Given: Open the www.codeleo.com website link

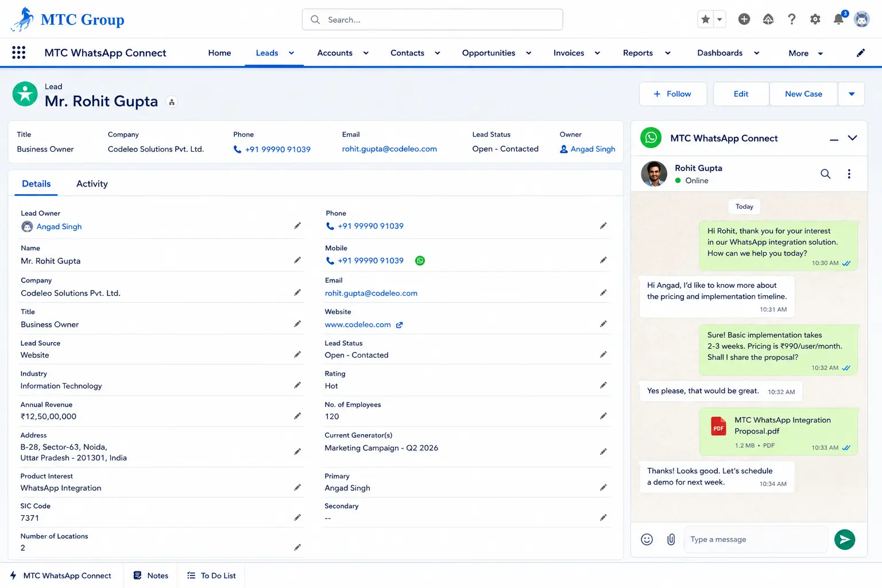Looking at the screenshot, I should coord(358,324).
